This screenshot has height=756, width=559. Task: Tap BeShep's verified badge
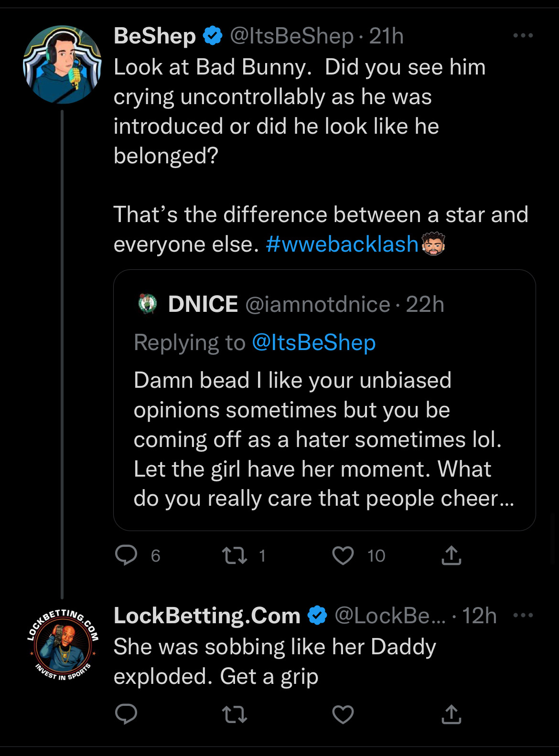tap(213, 36)
